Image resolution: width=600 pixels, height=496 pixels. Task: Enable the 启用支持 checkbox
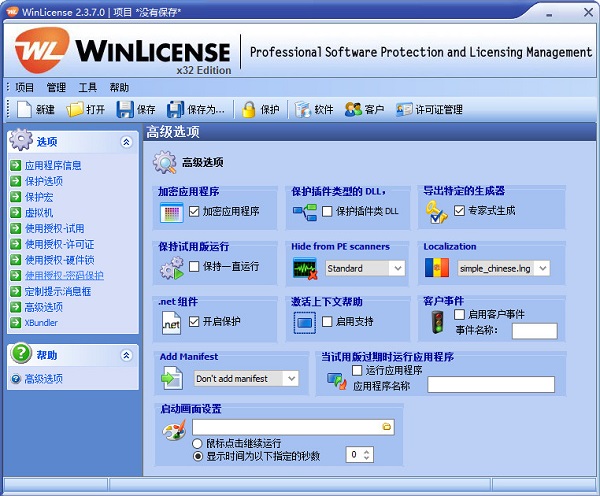coord(327,321)
